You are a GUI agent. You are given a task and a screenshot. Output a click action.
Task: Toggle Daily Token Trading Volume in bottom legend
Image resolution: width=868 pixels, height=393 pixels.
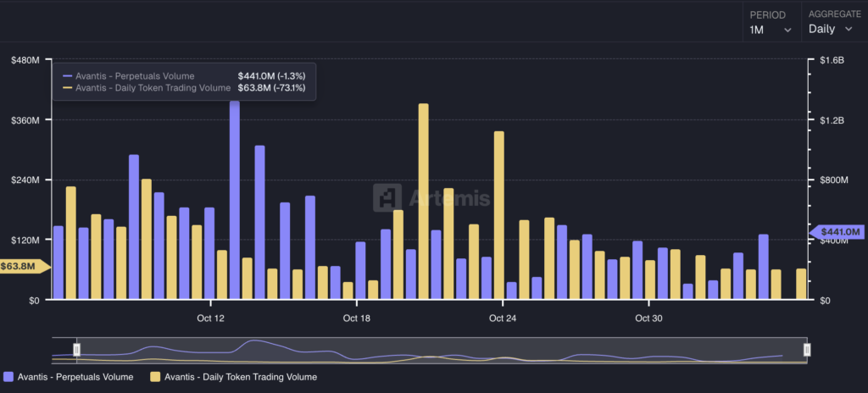click(x=240, y=377)
